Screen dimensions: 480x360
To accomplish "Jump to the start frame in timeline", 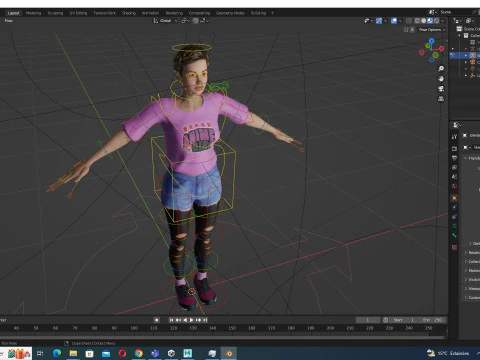I will tap(171, 320).
